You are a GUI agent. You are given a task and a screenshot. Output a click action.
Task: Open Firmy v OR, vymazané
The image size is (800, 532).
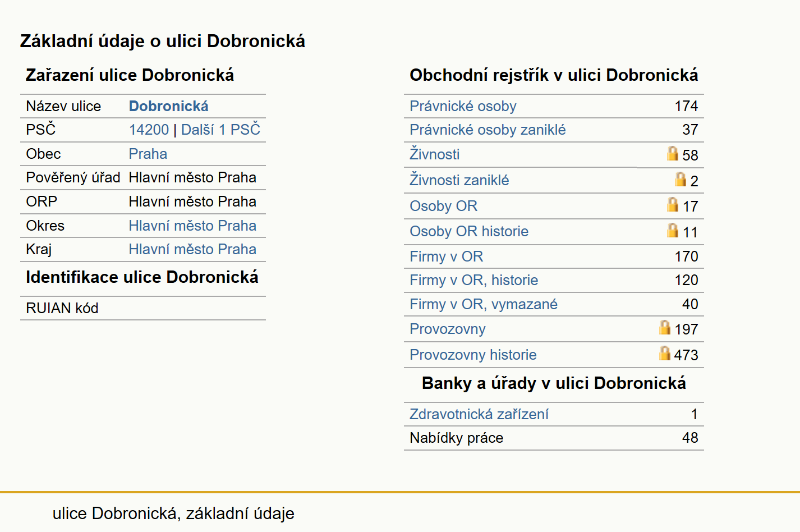(484, 304)
